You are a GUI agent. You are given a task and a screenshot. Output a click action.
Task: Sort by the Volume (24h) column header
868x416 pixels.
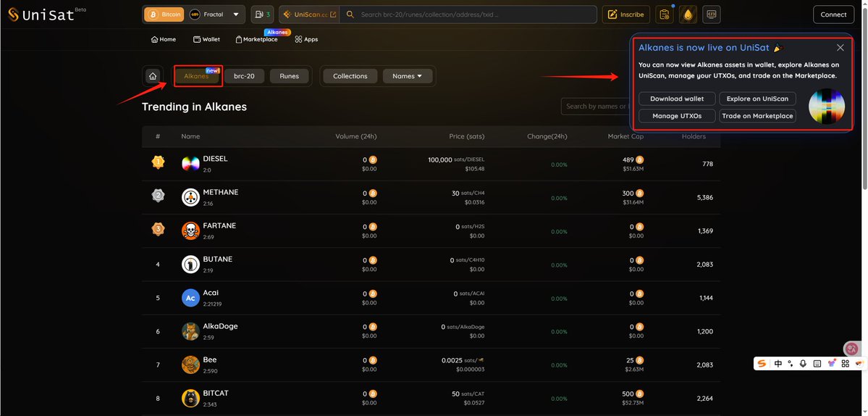(356, 136)
